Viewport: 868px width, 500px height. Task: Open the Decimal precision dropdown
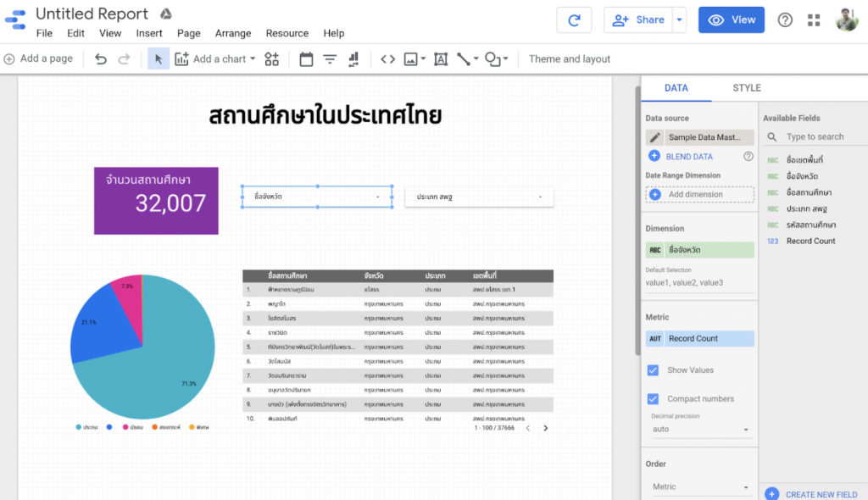(701, 429)
